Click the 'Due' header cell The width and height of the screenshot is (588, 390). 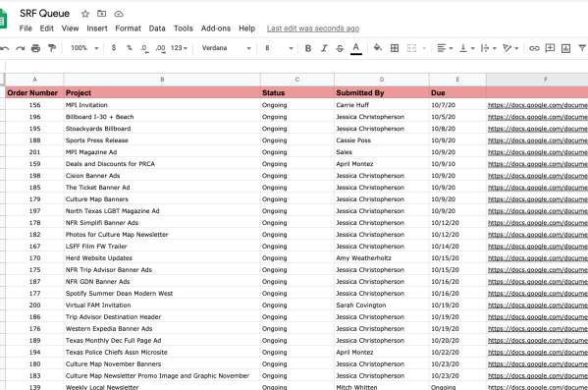[x=457, y=92]
